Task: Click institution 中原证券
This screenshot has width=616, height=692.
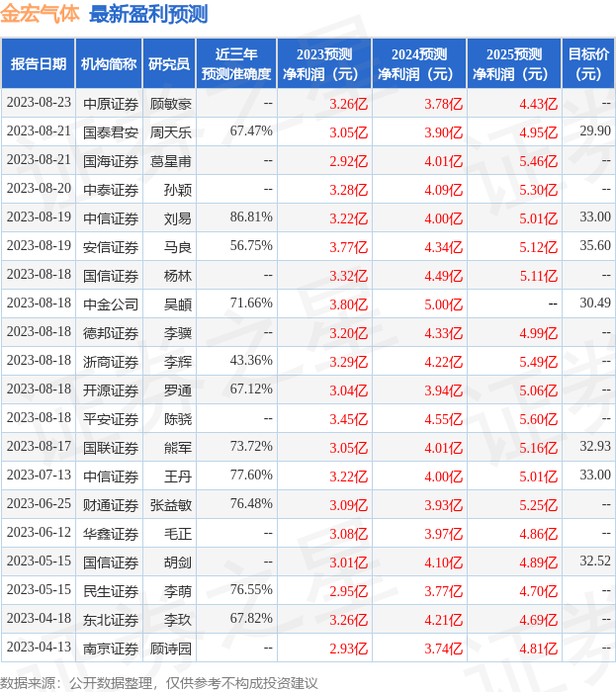Action: click(111, 104)
